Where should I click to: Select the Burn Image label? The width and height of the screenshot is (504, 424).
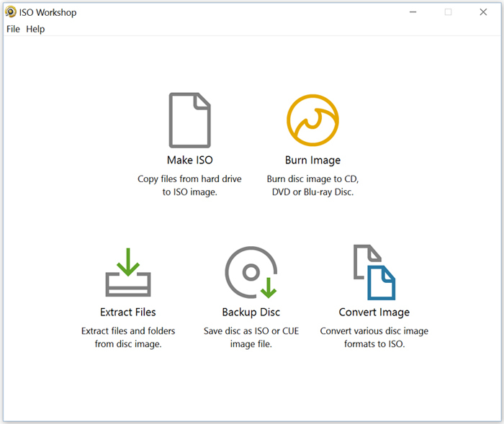[312, 161]
